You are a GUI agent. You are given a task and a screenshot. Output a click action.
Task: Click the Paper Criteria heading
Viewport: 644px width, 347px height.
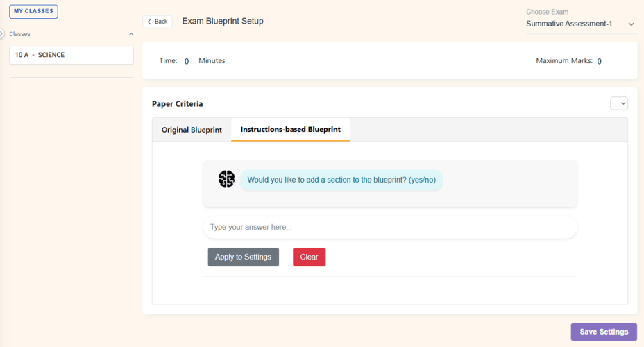pos(178,104)
